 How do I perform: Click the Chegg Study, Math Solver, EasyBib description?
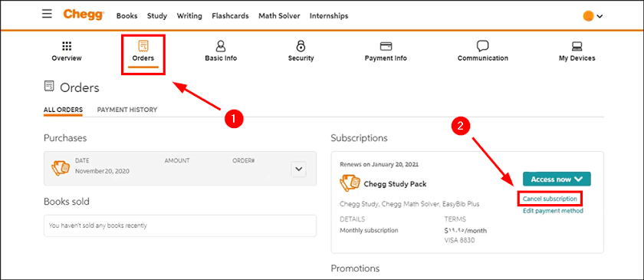pos(409,204)
